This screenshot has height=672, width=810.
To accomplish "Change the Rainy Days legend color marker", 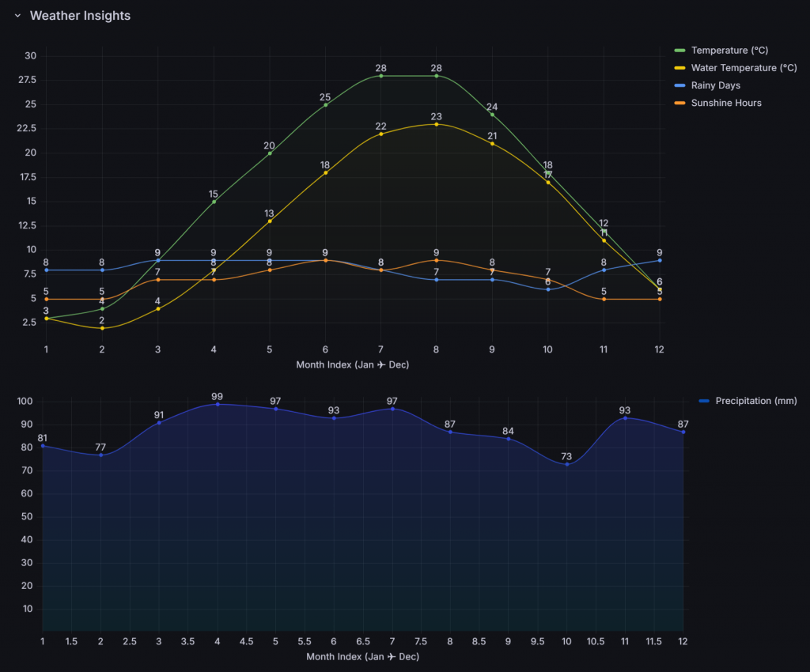I will 679,85.
